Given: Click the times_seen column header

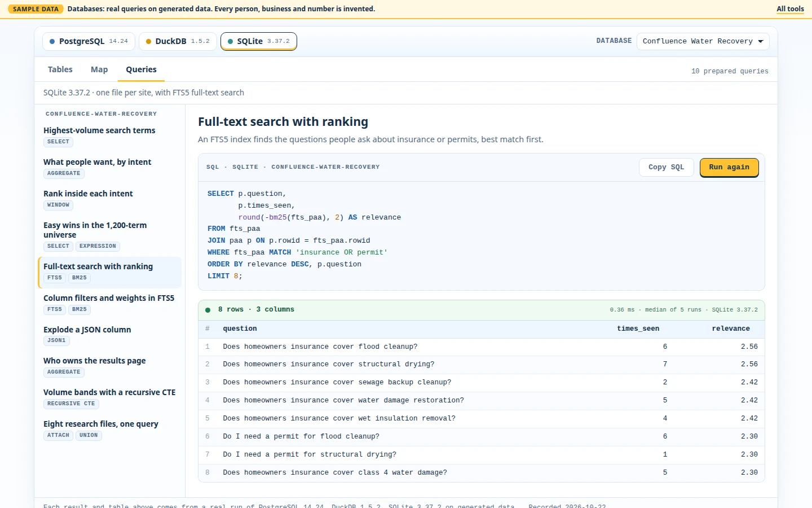Looking at the screenshot, I should click(638, 329).
